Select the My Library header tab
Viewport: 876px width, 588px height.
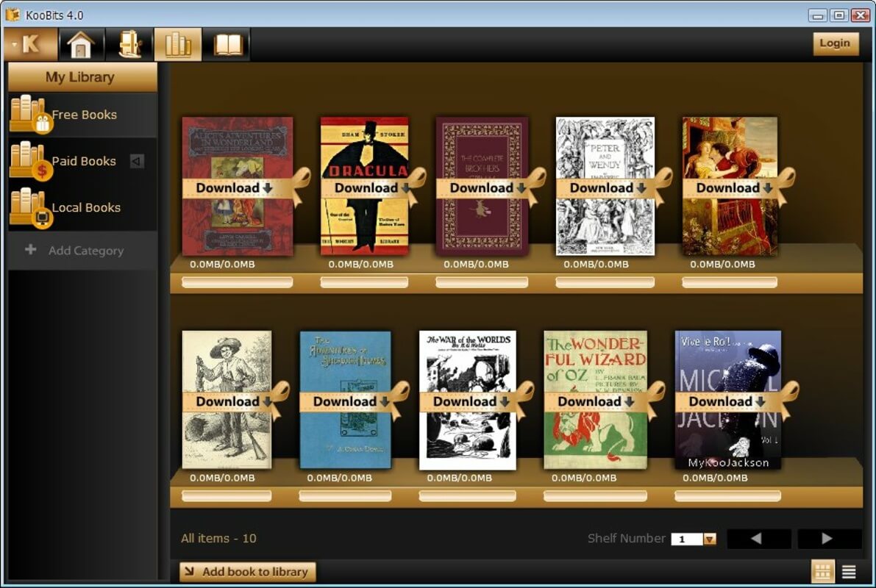coord(80,77)
